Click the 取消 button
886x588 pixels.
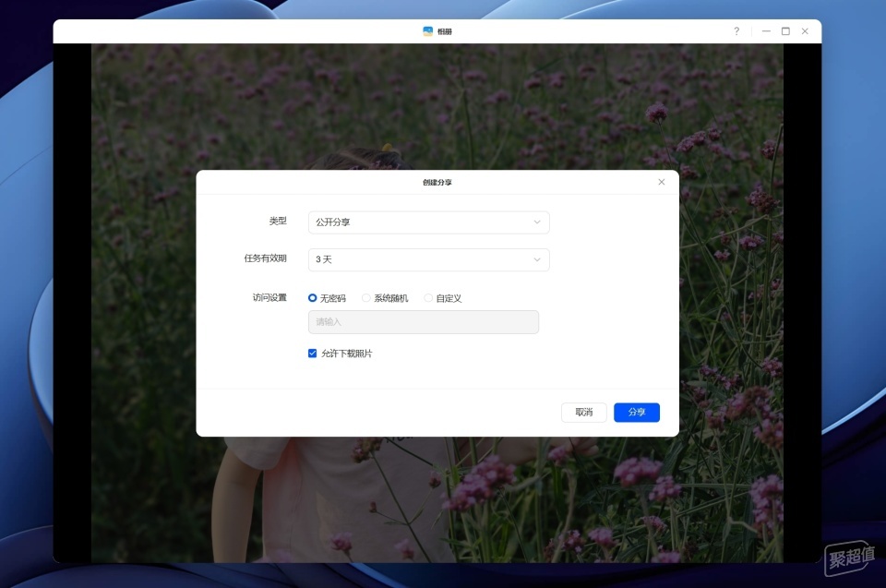tap(583, 413)
